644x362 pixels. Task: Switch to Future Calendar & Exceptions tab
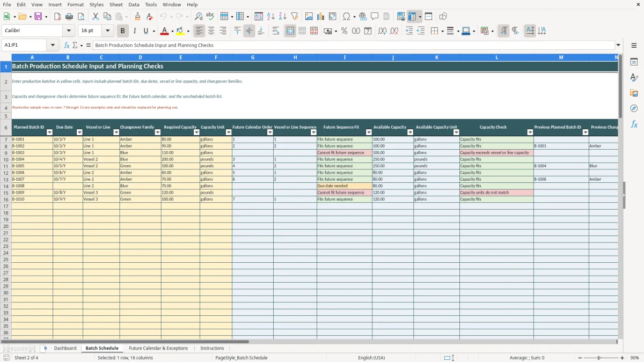[x=158, y=348]
